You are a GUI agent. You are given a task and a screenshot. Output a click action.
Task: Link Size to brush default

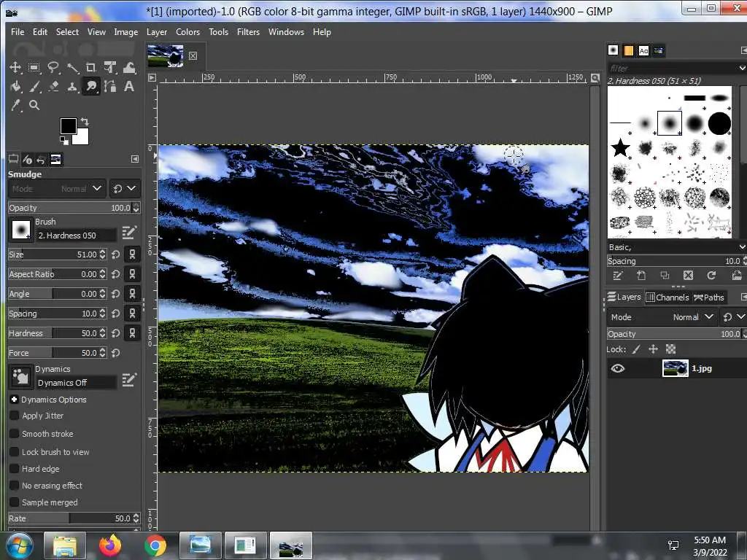(x=133, y=254)
